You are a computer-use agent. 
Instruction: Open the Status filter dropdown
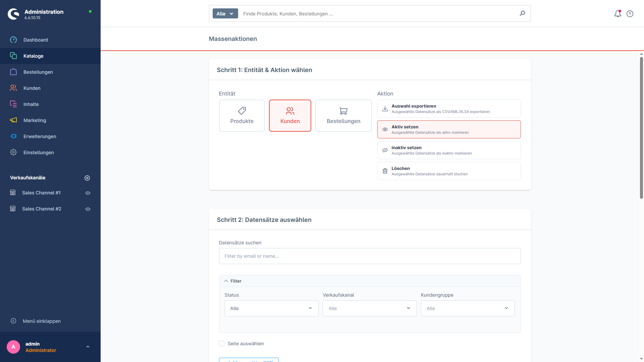(271, 308)
